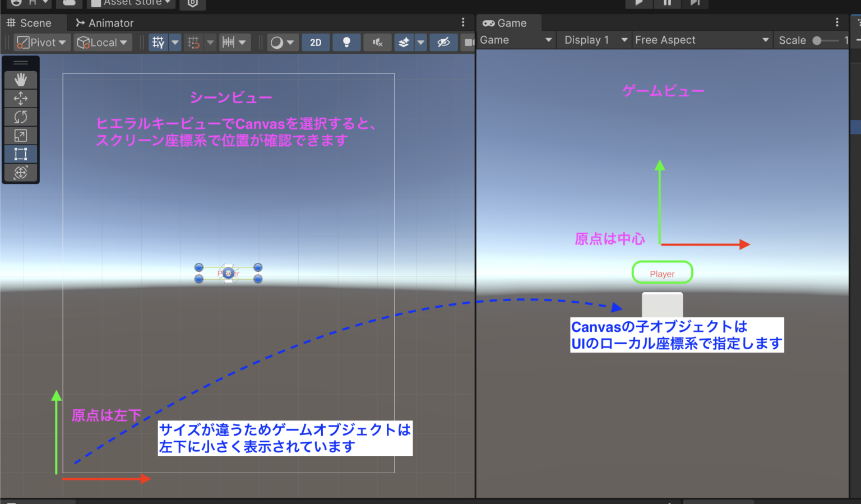Toggle scene lighting with the bulb icon

tap(346, 42)
